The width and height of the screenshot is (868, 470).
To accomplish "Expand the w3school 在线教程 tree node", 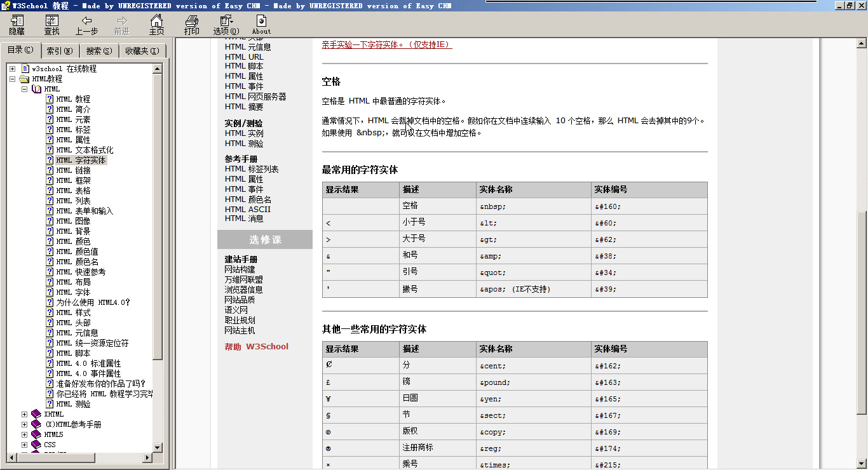I will 12,69.
